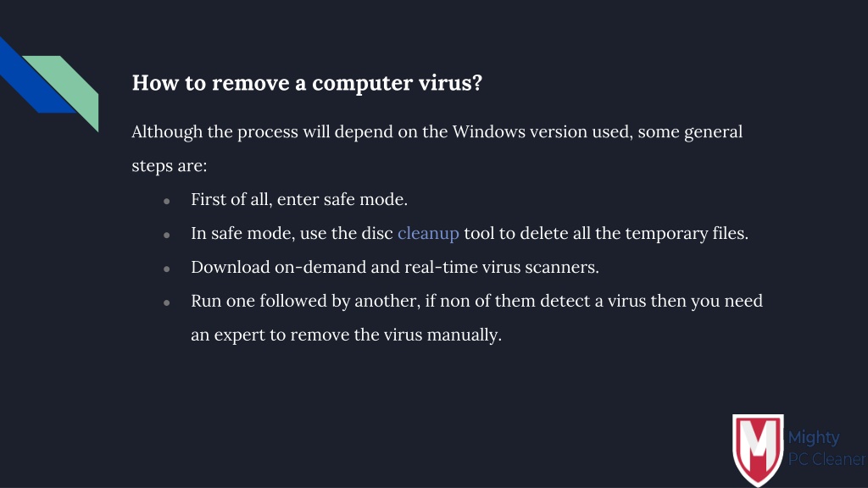Click the blue diagonal stripe decoration
868x488 pixels.
click(x=34, y=75)
